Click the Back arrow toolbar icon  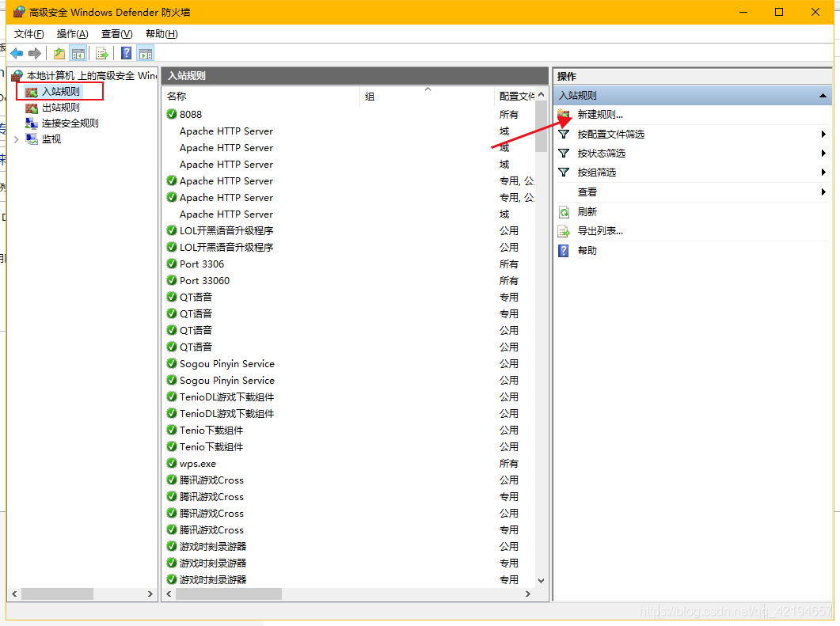coord(17,54)
